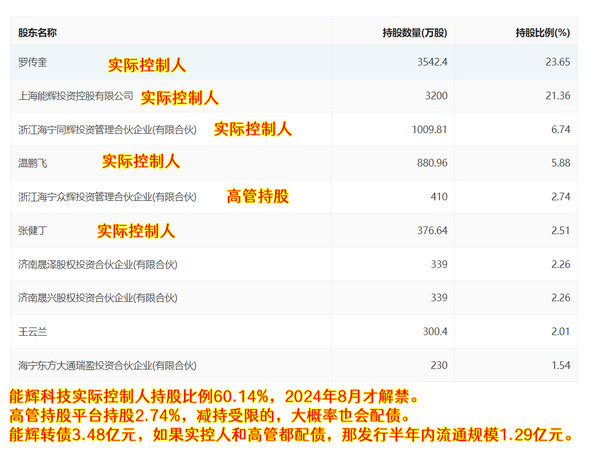Viewport: 600px width, 453px height.
Task: Click 2.26 in the 济南晟兴 row
Action: [x=561, y=298]
